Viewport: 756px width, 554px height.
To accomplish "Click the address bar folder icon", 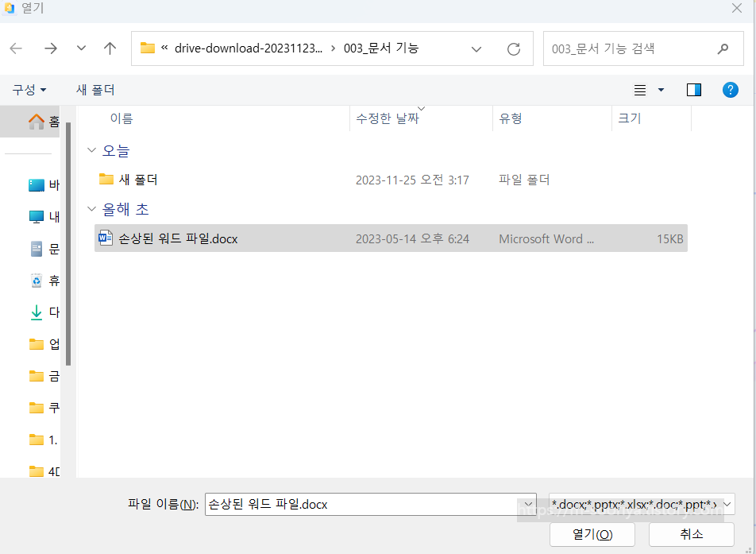I will tap(147, 48).
